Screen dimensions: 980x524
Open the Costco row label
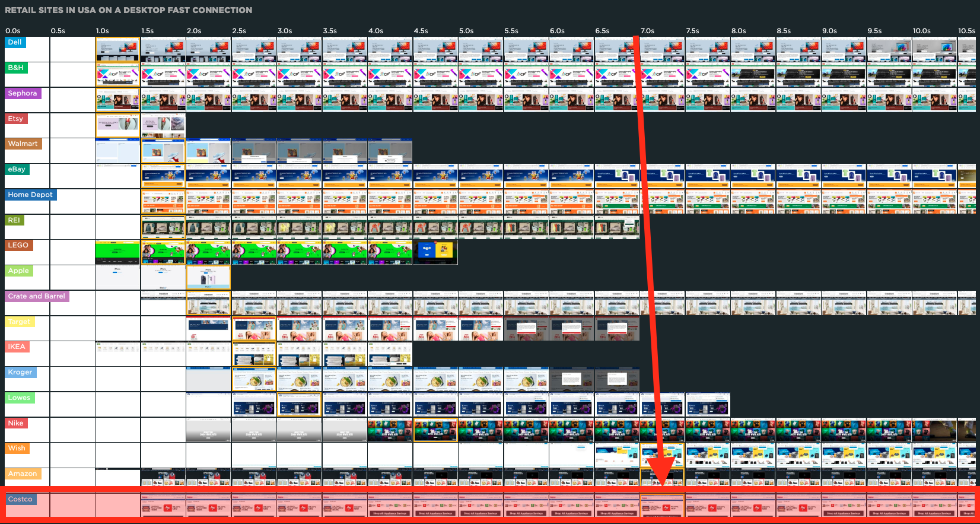20,499
